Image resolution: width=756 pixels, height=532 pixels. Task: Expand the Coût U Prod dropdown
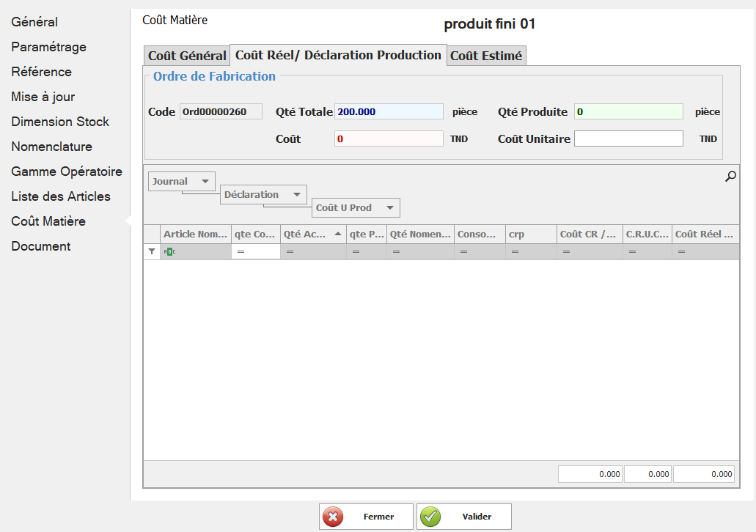point(389,208)
